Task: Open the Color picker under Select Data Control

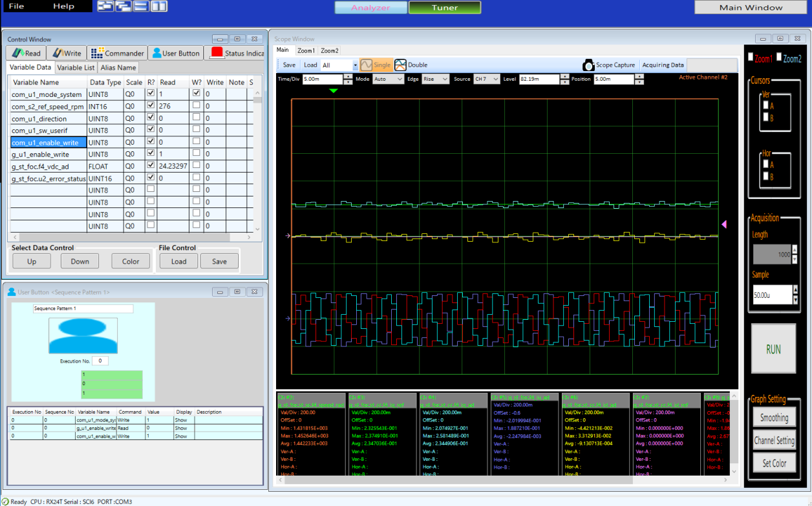Action: [131, 261]
